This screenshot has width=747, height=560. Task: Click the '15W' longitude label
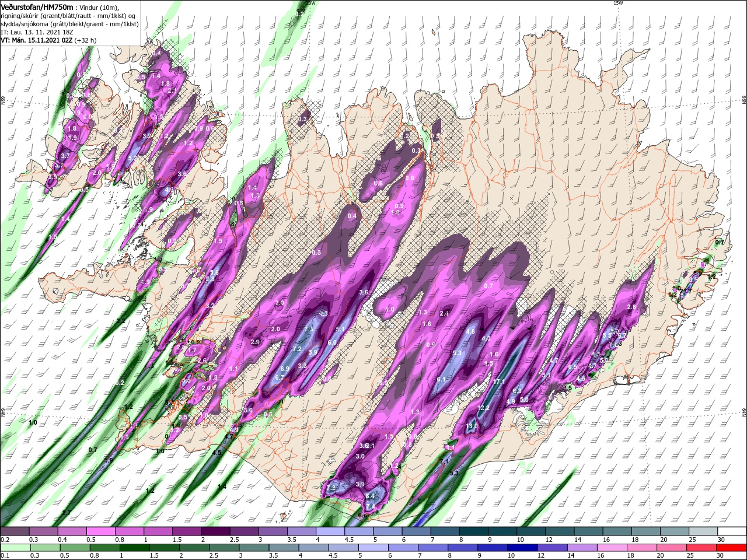619,3
